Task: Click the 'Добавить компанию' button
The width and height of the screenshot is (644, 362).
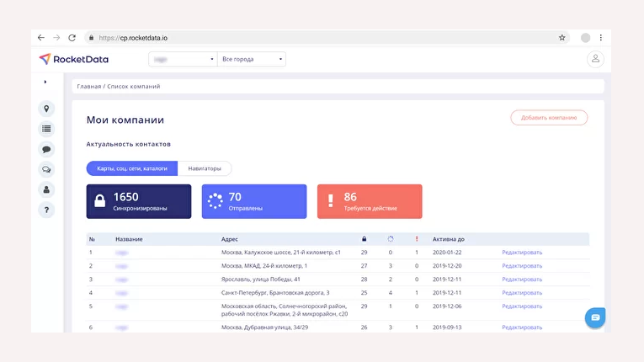Action: point(548,118)
